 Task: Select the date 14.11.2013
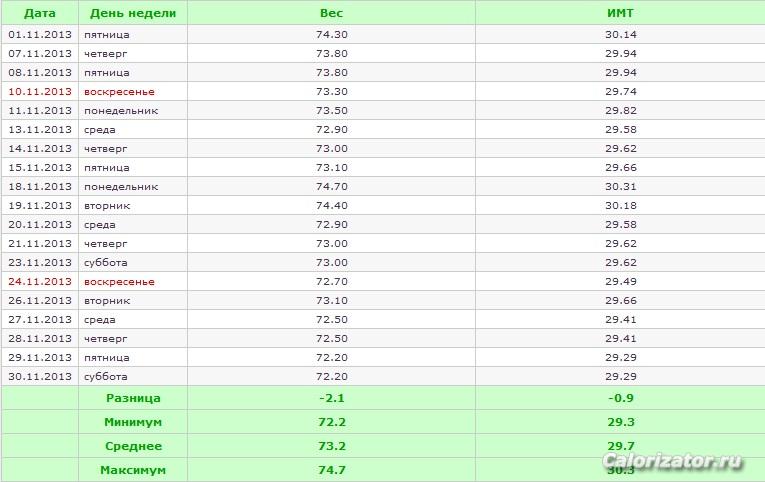(40, 149)
